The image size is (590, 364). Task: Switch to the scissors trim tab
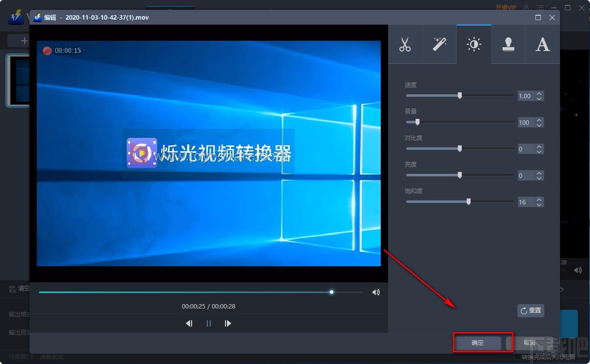406,44
